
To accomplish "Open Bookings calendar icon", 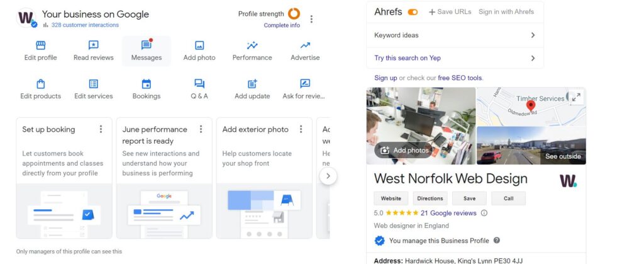I will tap(146, 84).
